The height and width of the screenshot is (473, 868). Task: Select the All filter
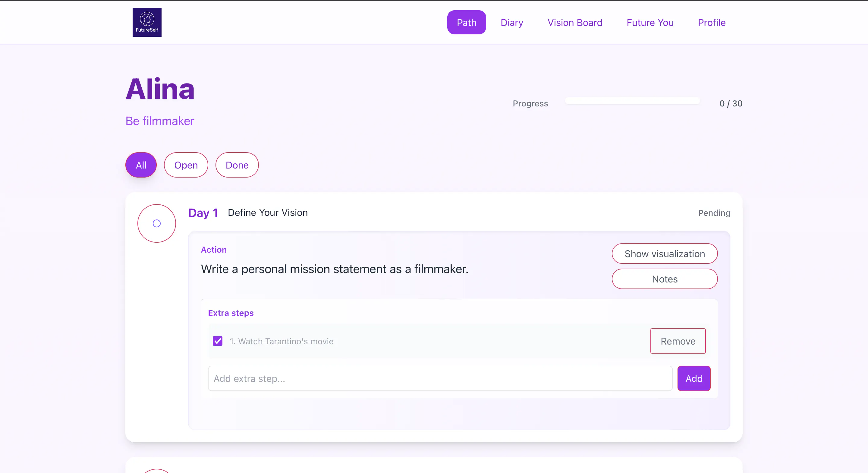[x=141, y=165]
